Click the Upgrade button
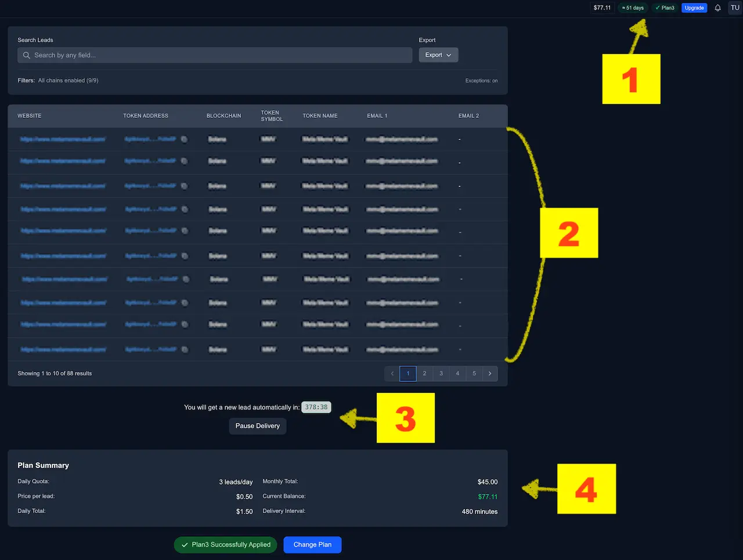743x560 pixels. click(x=694, y=8)
